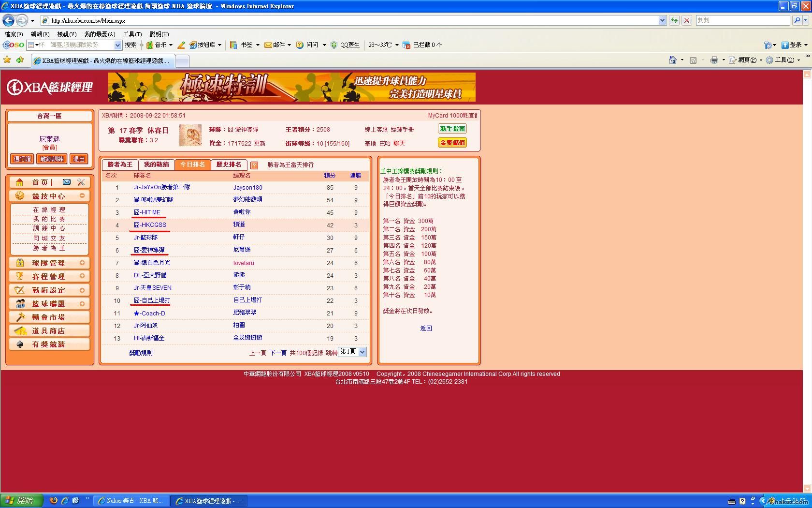
Task: Click the help question mark icon near tabs
Action: 254,165
